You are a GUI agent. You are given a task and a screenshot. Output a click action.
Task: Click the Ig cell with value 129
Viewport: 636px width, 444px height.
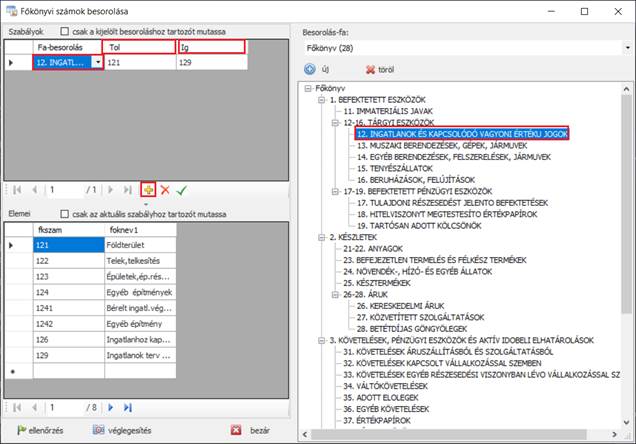212,62
